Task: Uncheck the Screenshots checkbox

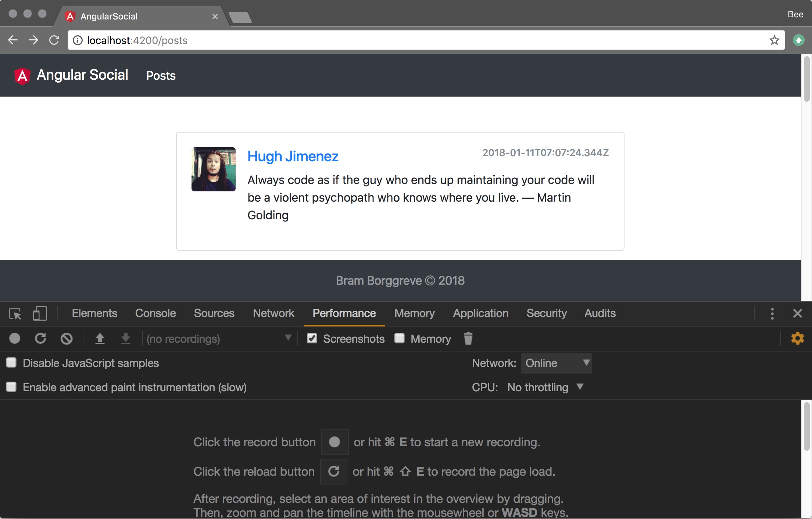Action: pos(312,338)
